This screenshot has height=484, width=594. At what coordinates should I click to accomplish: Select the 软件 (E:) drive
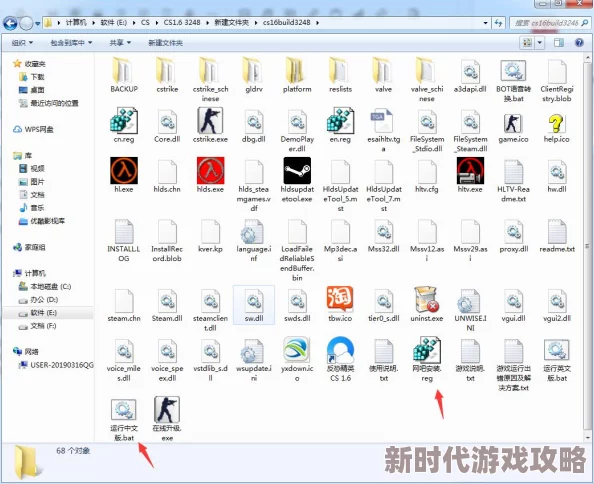coord(48,312)
